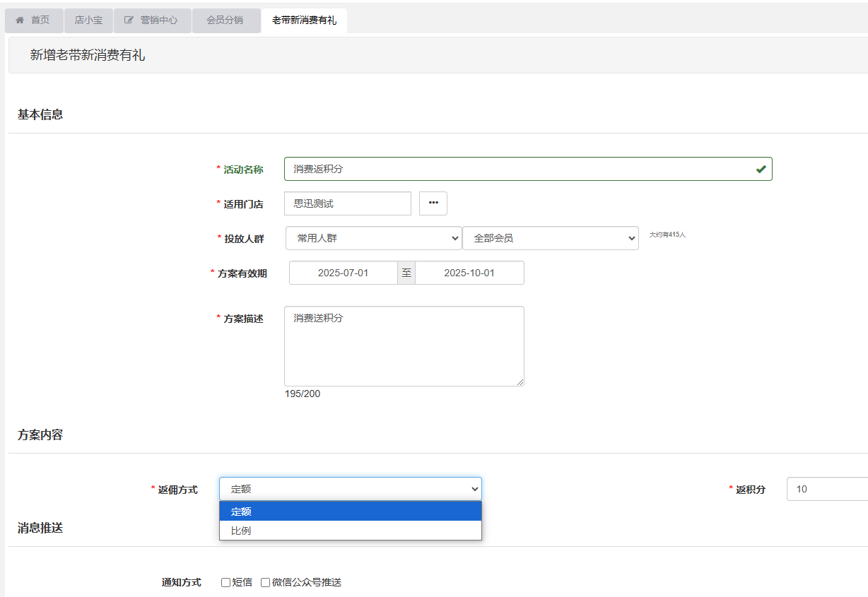Click the edit icon in 营销中心 tab
868x597 pixels.
tap(129, 20)
